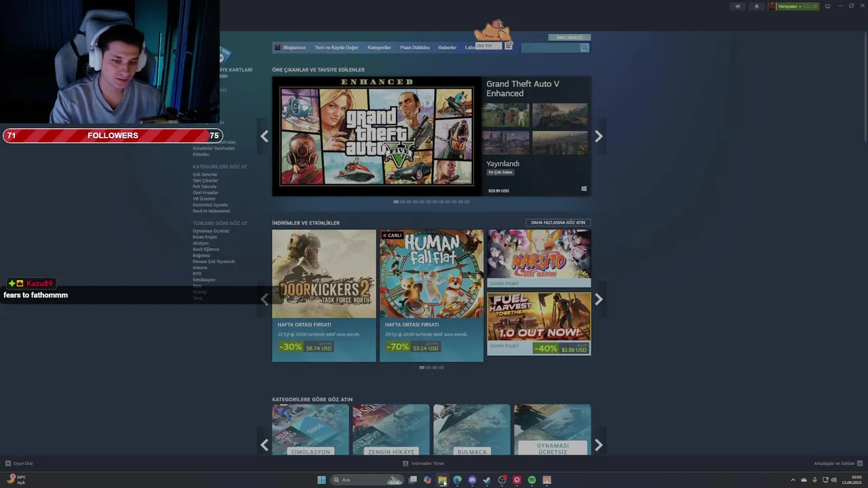Open Spotify from the taskbar
The width and height of the screenshot is (868, 488).
pyautogui.click(x=532, y=480)
